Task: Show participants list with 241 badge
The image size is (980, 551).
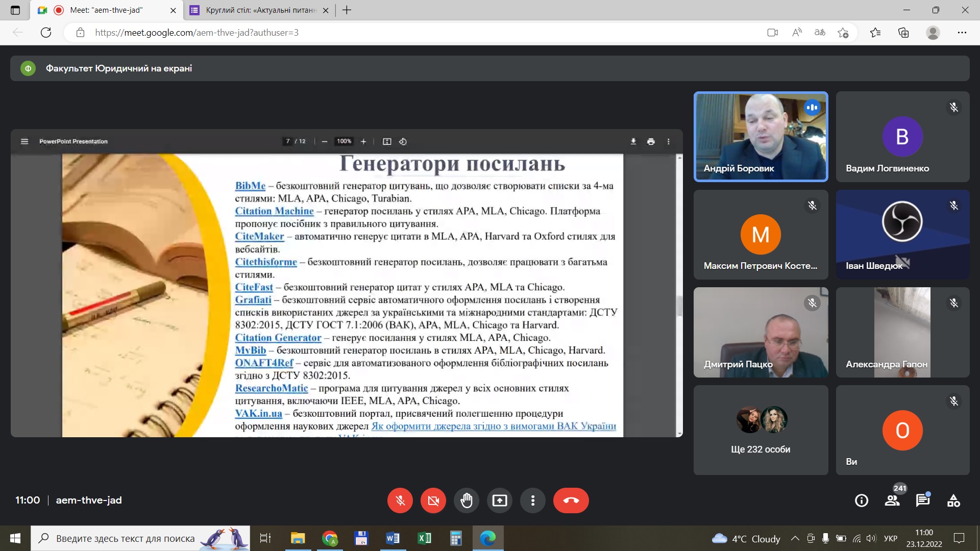Action: (x=892, y=500)
